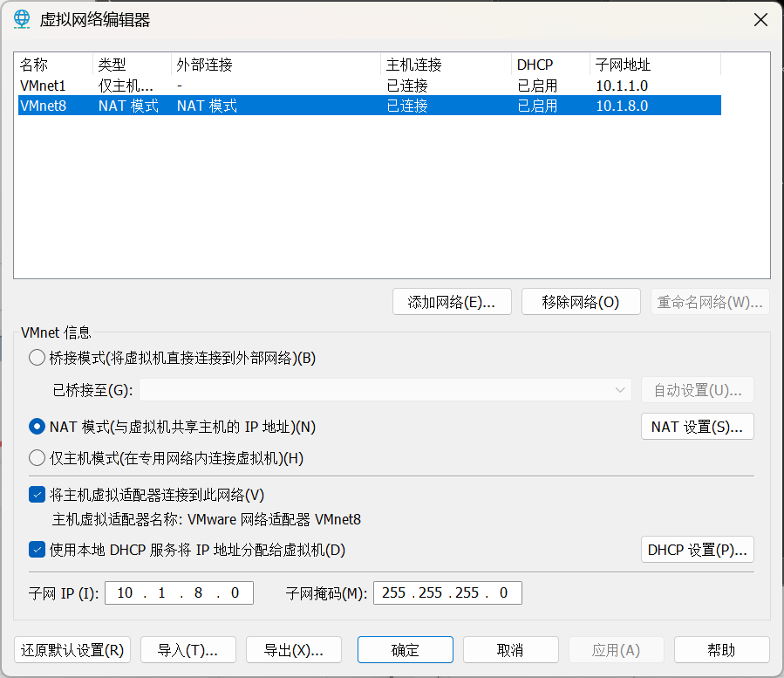This screenshot has width=784, height=678.
Task: Click the 应用(A) button
Action: (616, 650)
